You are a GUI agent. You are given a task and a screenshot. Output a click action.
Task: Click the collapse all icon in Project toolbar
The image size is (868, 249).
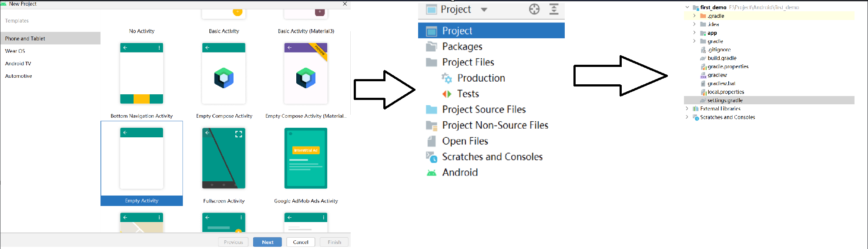[x=554, y=9]
